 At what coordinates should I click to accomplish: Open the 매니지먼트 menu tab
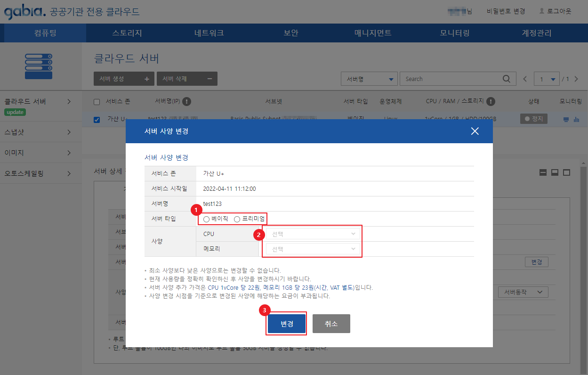click(x=373, y=33)
